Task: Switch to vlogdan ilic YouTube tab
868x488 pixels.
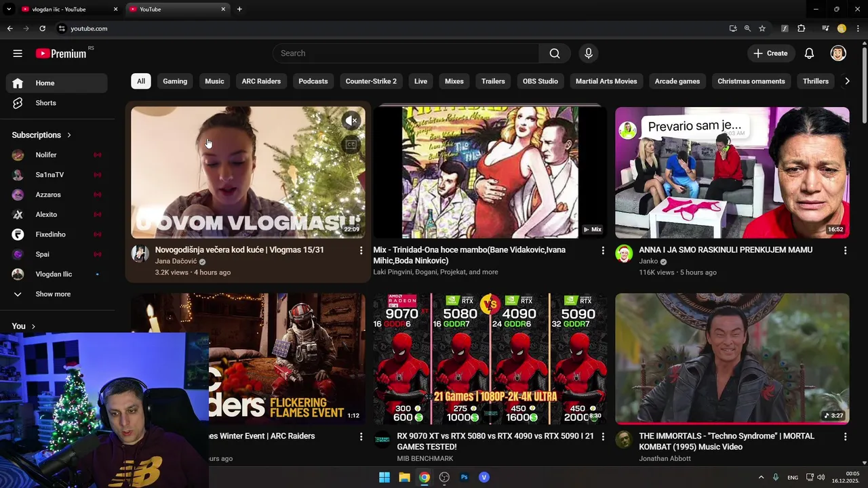Action: tap(70, 9)
